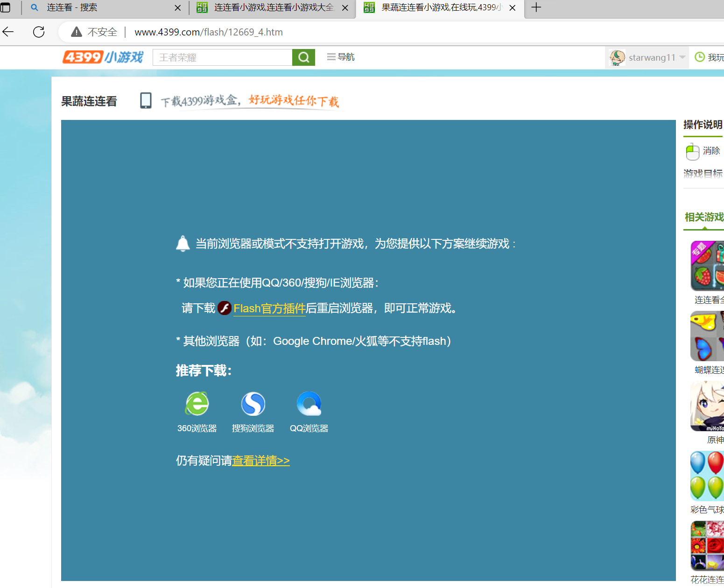Focus the 王者荣耀 search box

222,57
